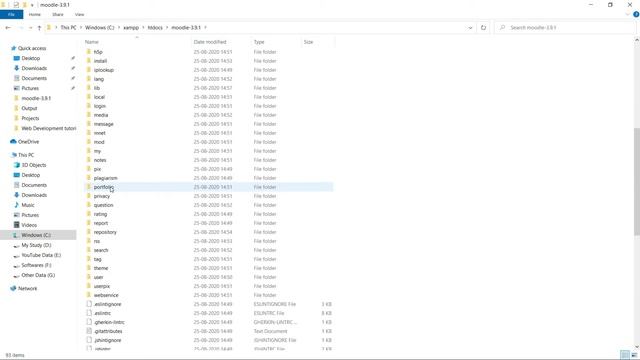Select the question folder name
This screenshot has width=640, height=360.
(103, 205)
